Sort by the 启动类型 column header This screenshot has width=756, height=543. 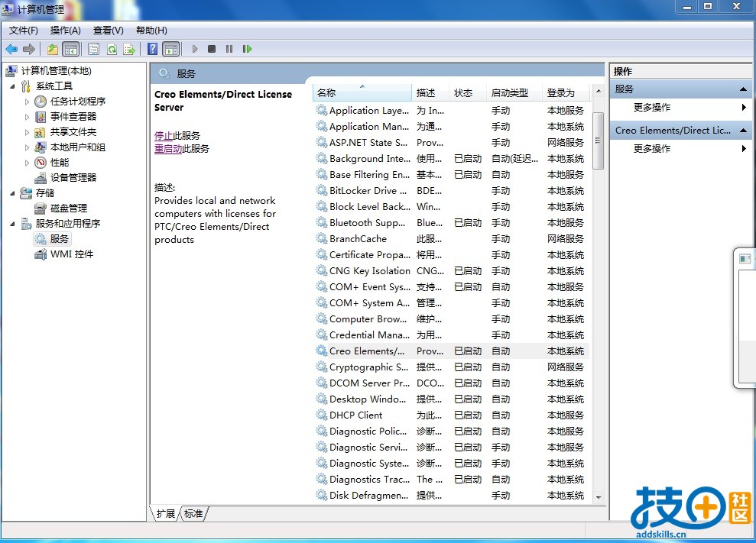[x=514, y=93]
